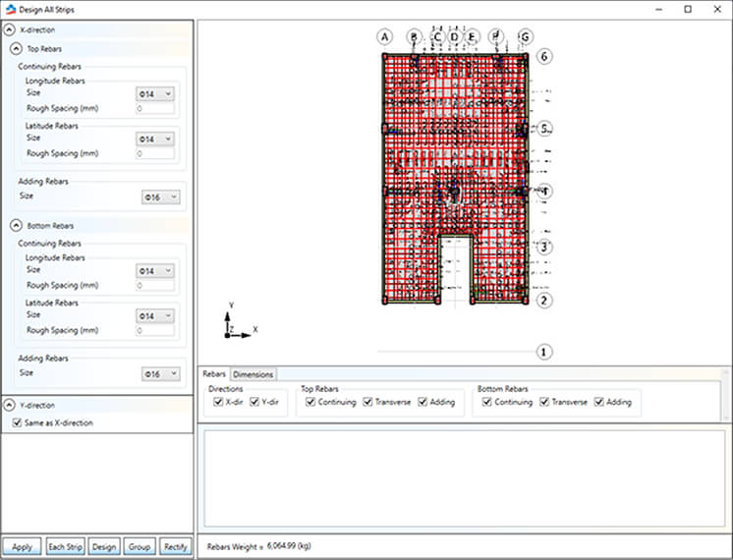This screenshot has width=733, height=560.
Task: Open Top Adding Rebars size dropdown
Action: coord(161,197)
